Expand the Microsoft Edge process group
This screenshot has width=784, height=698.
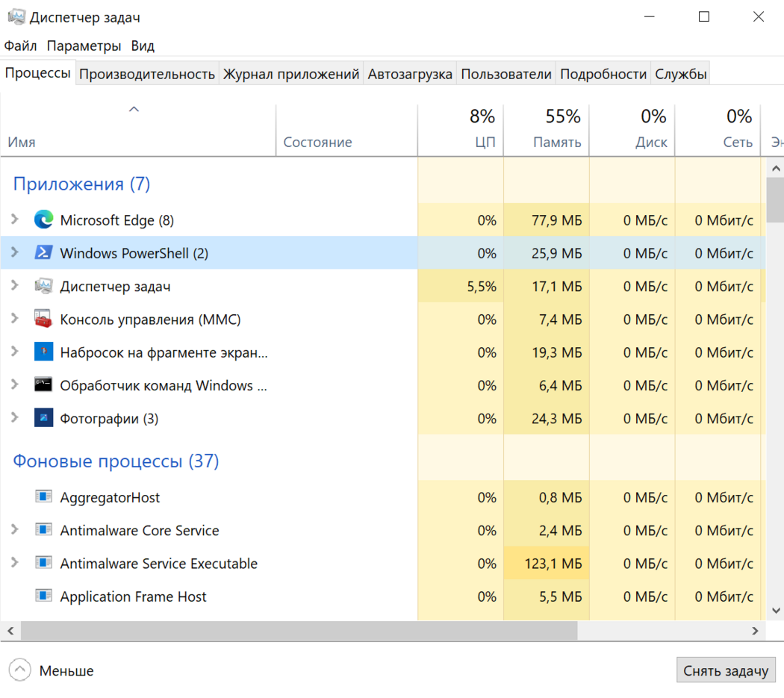click(x=14, y=220)
